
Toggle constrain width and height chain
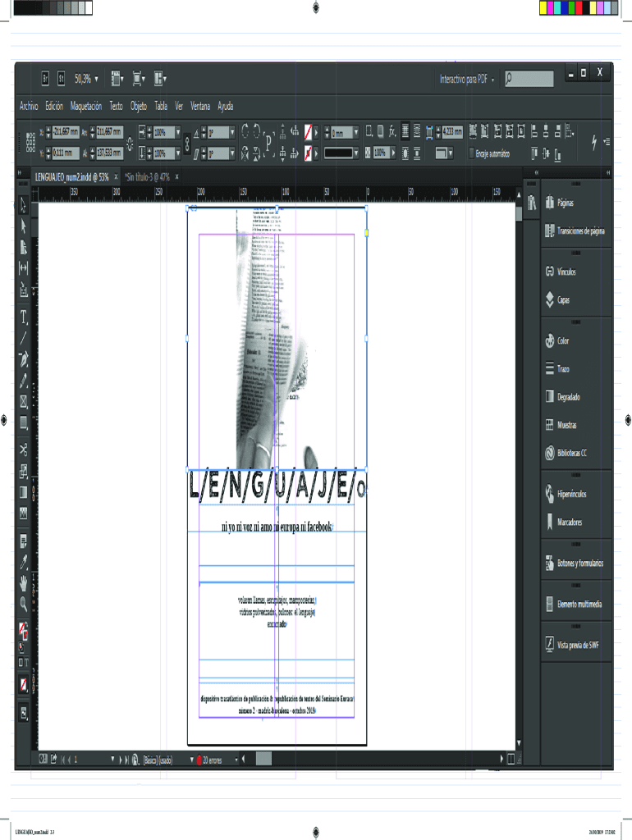tap(130, 143)
